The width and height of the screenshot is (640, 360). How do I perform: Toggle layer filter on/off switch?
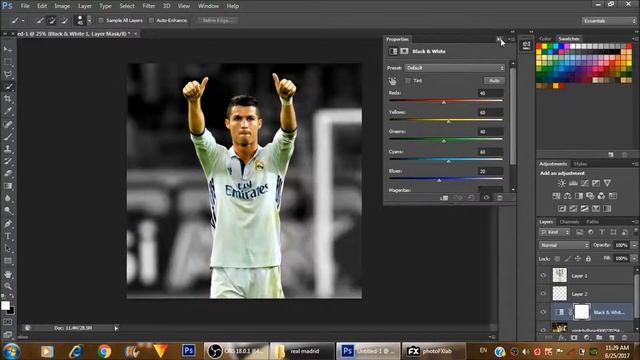click(x=636, y=231)
